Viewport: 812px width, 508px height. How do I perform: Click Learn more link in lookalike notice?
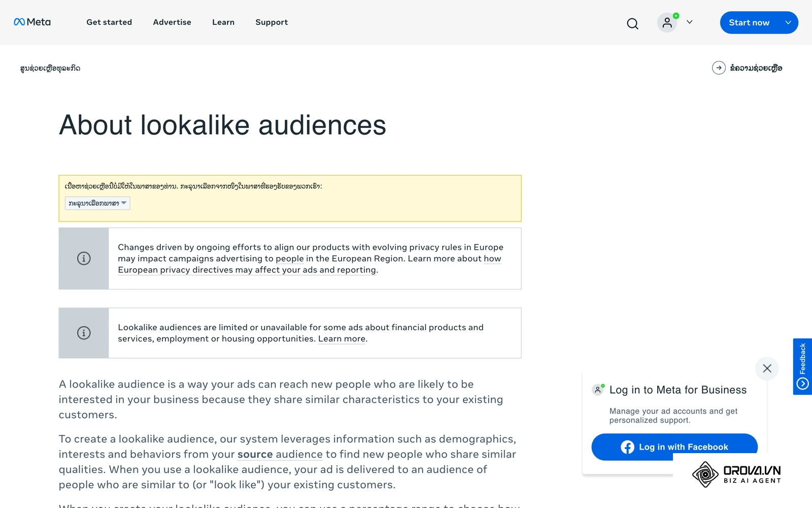click(x=342, y=339)
